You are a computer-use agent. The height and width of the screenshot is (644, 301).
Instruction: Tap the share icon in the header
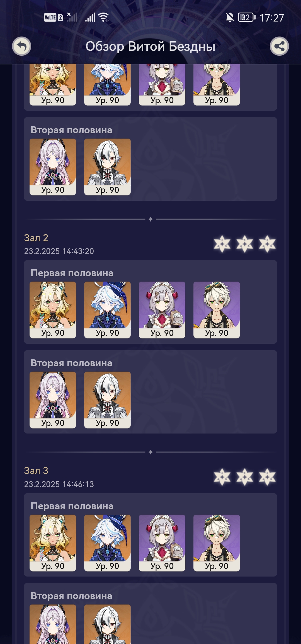point(279,46)
